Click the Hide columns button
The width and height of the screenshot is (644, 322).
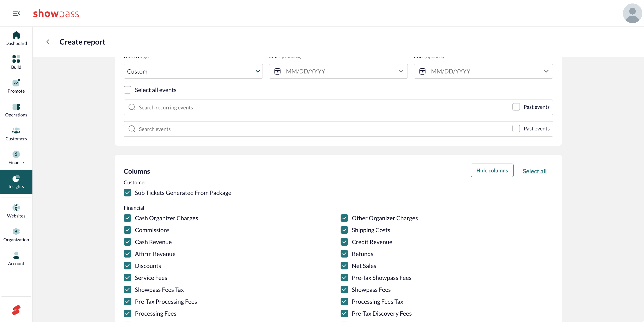[x=492, y=170]
